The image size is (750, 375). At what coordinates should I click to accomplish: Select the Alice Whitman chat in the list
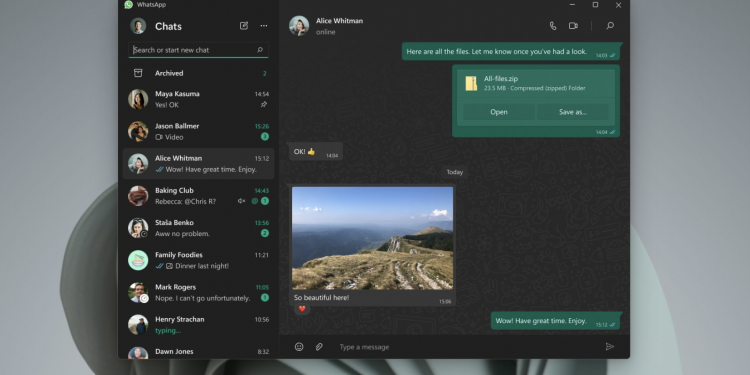tap(199, 164)
